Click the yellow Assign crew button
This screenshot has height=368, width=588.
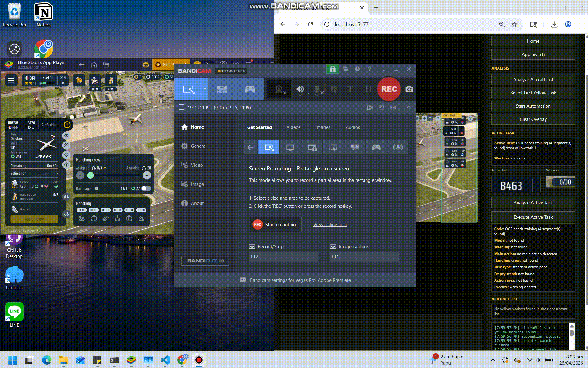34,219
